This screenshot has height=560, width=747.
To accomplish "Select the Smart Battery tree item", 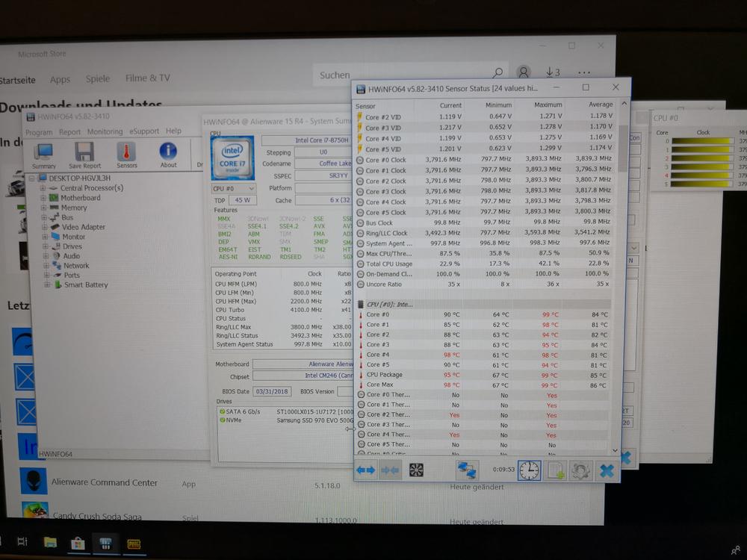I will (x=86, y=285).
